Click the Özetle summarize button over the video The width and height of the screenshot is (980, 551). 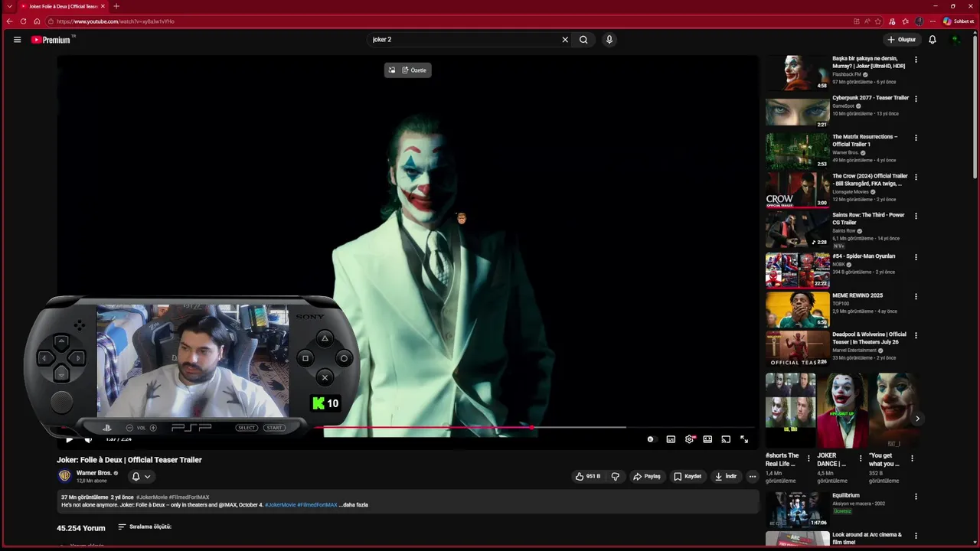(x=414, y=70)
